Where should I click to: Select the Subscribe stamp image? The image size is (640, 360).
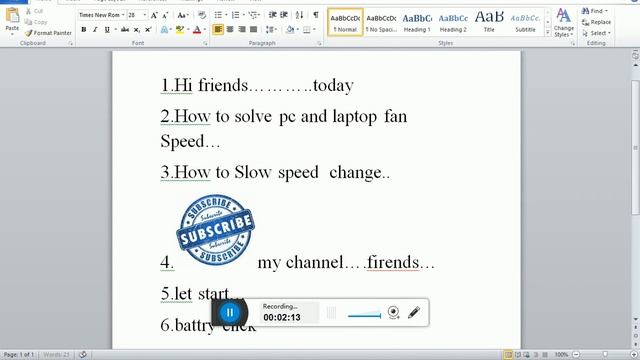click(216, 229)
